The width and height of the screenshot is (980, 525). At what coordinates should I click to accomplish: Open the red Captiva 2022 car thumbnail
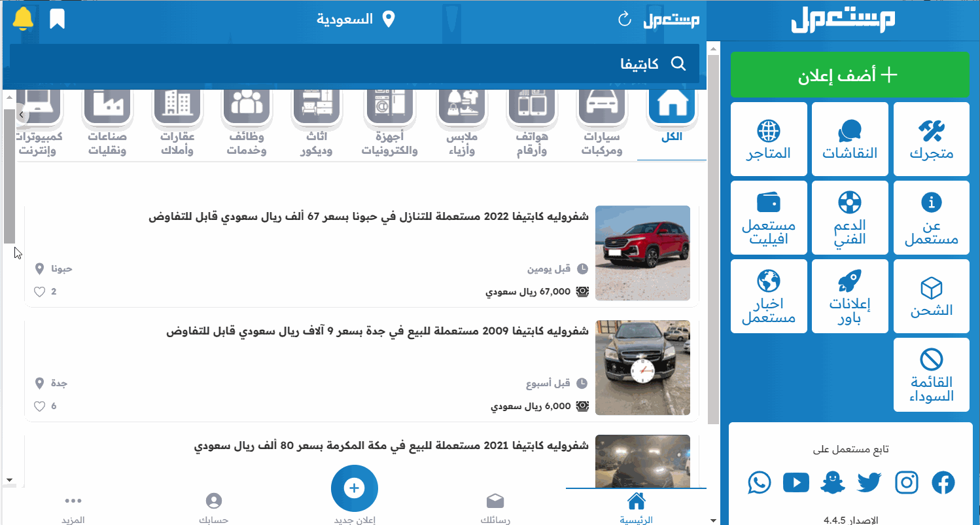[642, 253]
